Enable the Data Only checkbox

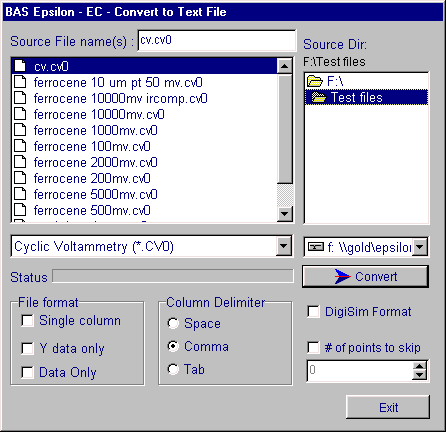27,372
